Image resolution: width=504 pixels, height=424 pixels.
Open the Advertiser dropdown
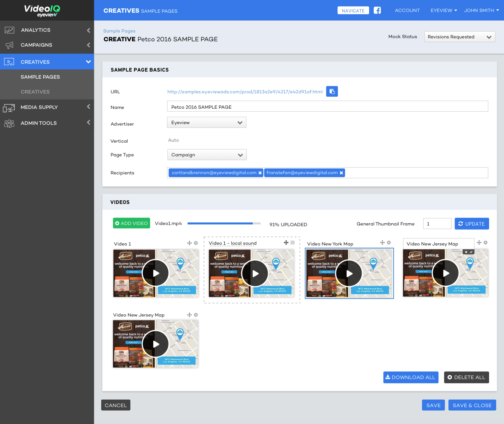[206, 122]
